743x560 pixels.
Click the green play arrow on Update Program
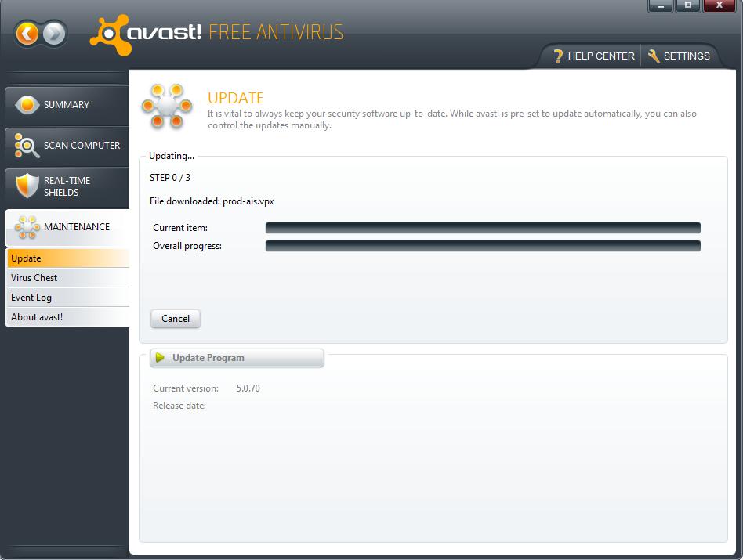pos(160,357)
